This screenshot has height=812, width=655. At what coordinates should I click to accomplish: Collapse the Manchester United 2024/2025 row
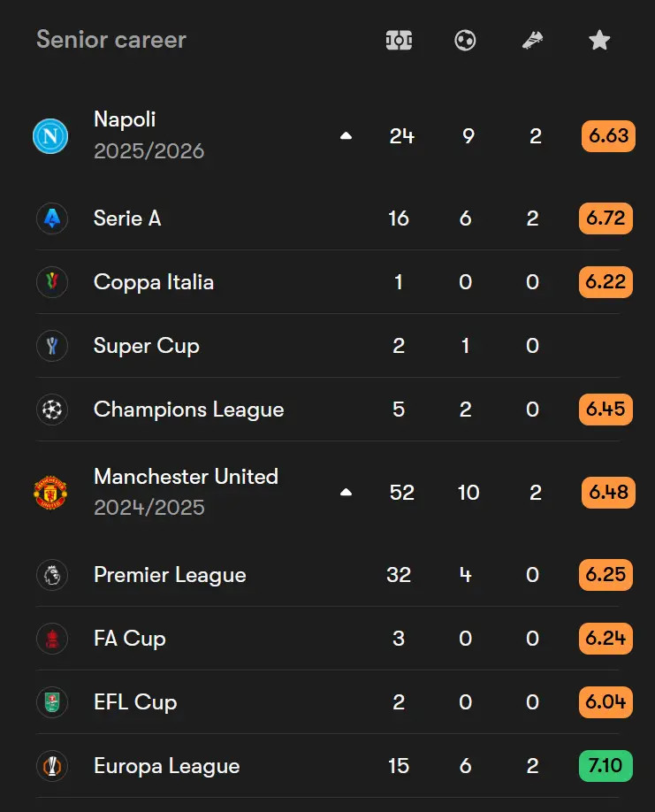pyautogui.click(x=346, y=493)
